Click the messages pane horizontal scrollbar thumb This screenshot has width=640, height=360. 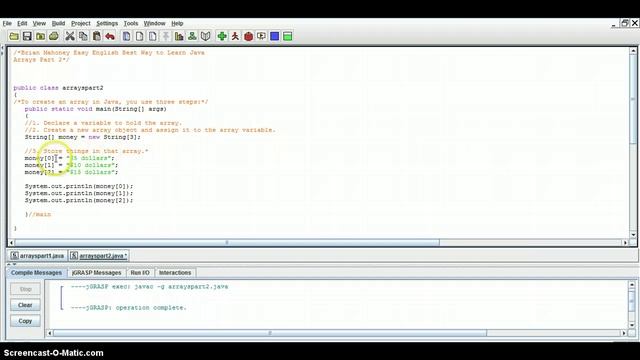(269, 333)
